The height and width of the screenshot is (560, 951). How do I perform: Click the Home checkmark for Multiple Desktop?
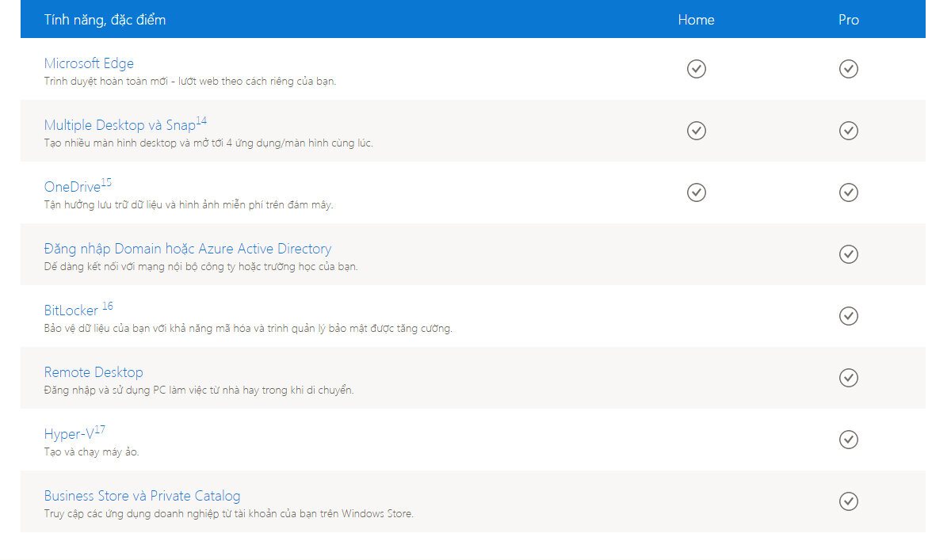pyautogui.click(x=696, y=131)
